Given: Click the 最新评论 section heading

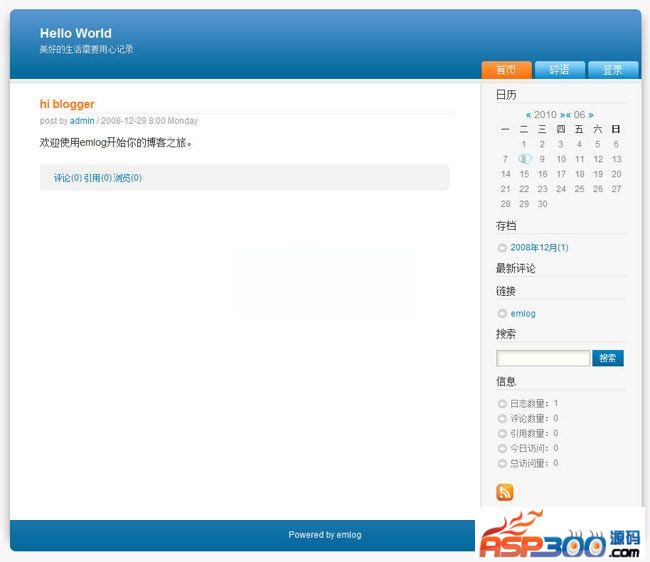Looking at the screenshot, I should [516, 269].
